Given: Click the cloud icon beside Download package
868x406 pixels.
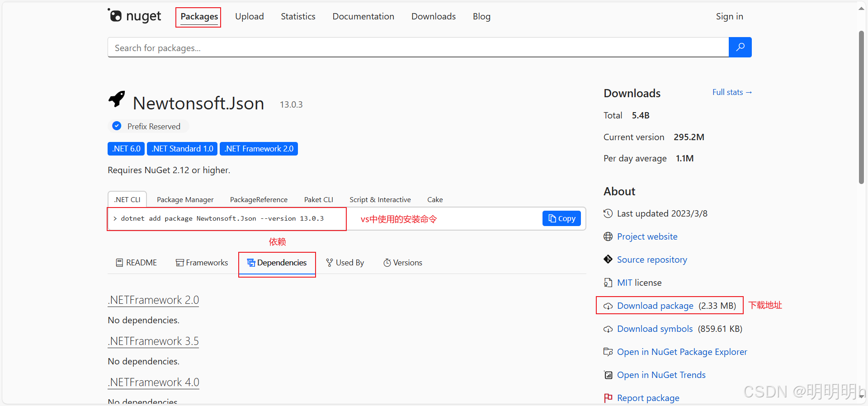Looking at the screenshot, I should [608, 306].
